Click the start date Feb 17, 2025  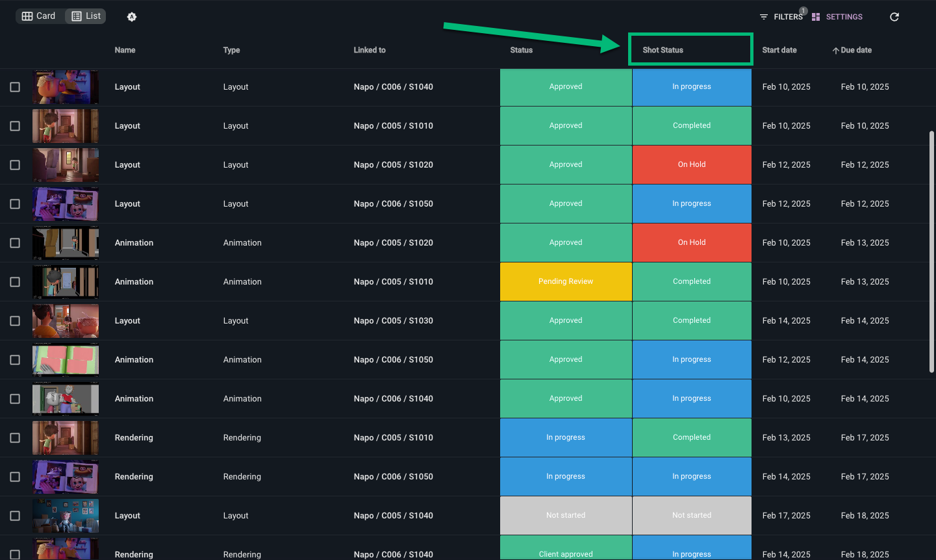coord(787,516)
